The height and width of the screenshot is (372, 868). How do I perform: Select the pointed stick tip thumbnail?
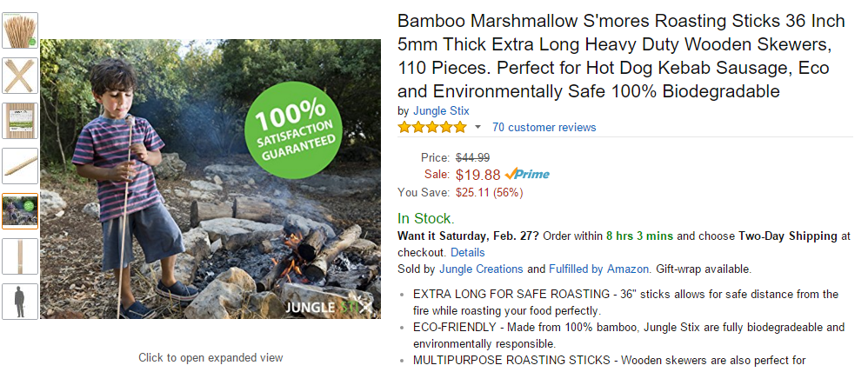pos(20,166)
